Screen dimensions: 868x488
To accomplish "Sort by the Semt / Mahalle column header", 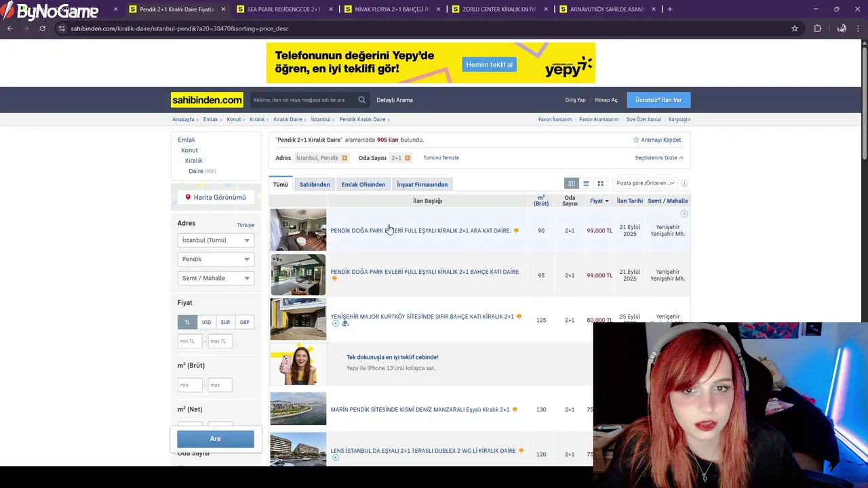I will pos(668,201).
